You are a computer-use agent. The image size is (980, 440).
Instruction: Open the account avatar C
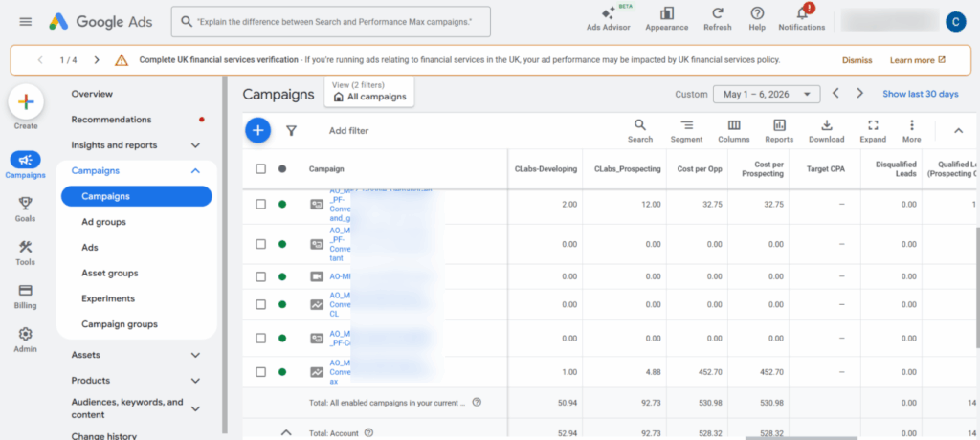click(956, 21)
